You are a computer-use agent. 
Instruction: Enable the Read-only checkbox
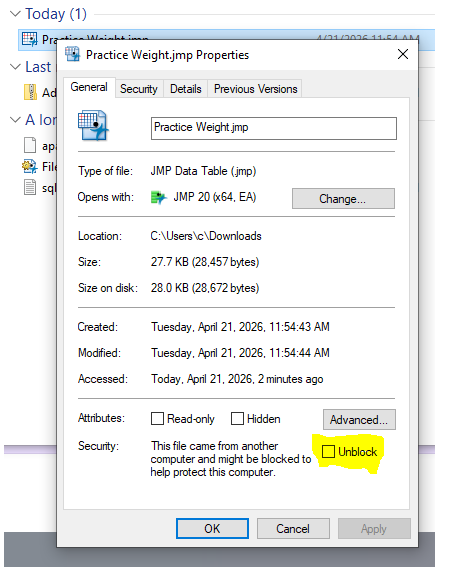tap(157, 418)
